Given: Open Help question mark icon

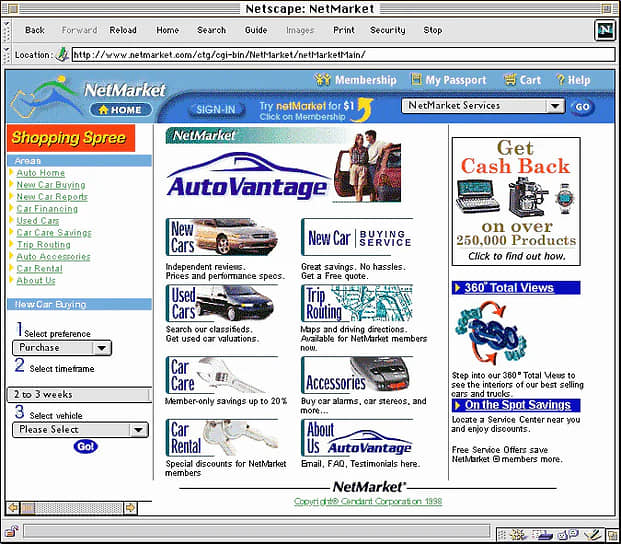Looking at the screenshot, I should tap(560, 80).
